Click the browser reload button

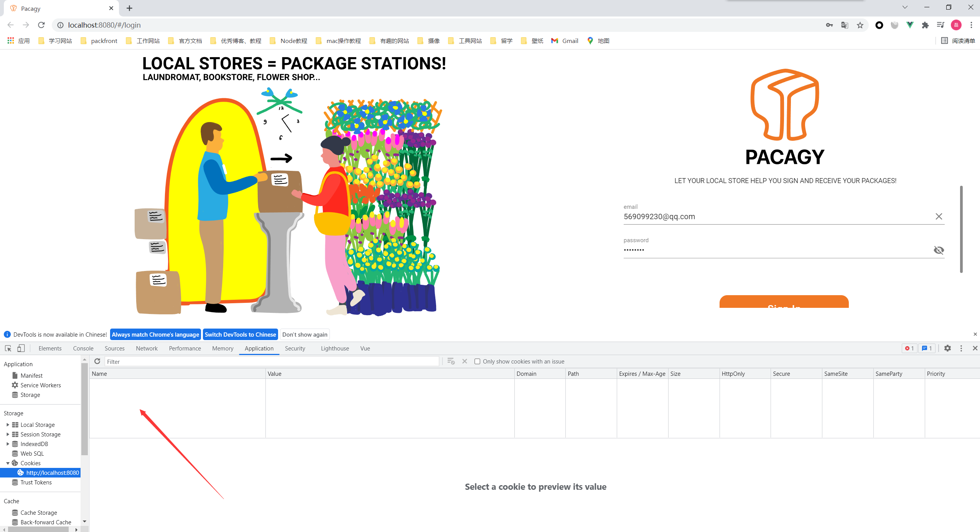41,25
